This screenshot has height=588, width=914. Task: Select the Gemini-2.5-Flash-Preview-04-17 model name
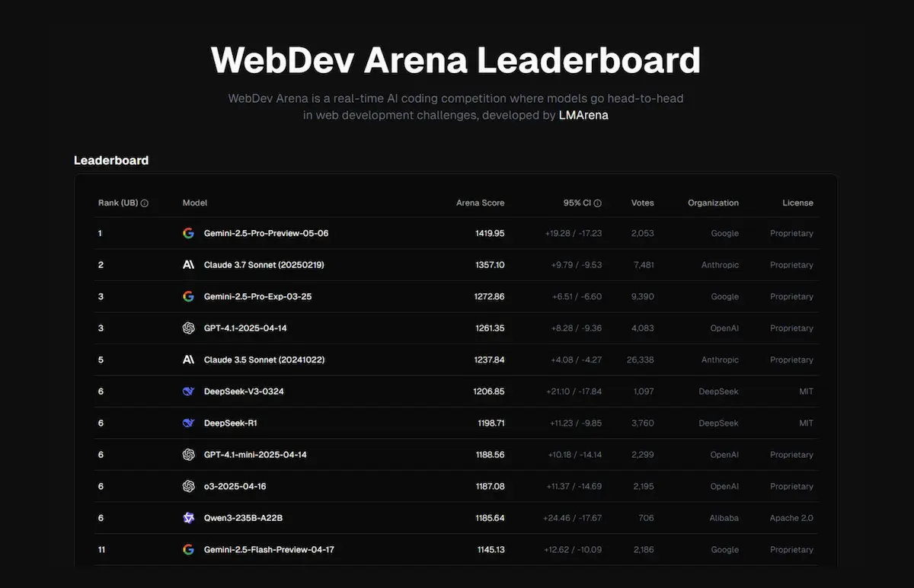269,549
